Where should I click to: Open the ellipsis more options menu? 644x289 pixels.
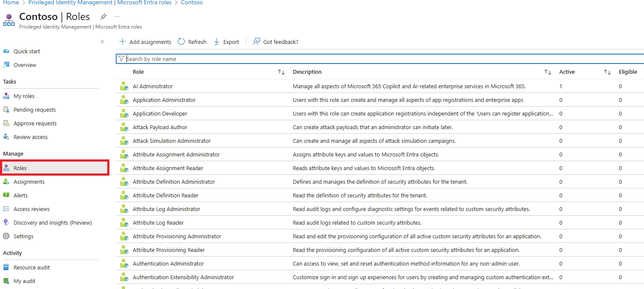coord(117,16)
